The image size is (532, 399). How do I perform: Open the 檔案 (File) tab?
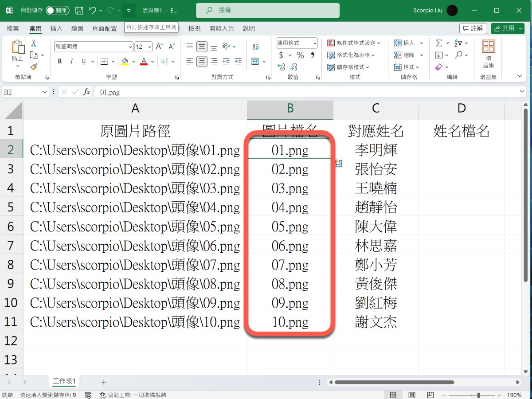[x=13, y=28]
